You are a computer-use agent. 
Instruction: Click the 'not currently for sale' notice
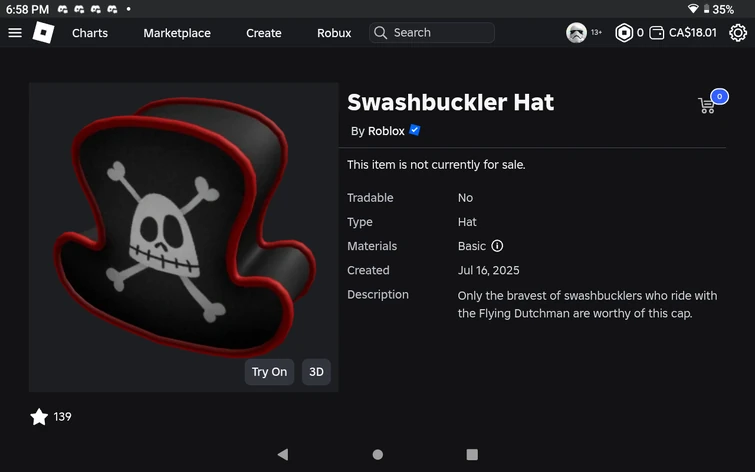point(436,165)
